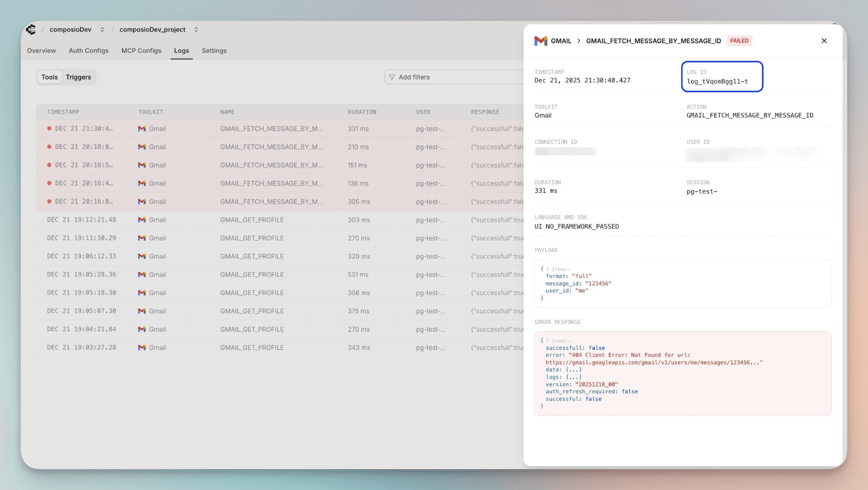Open the composioDev_project switcher
Screen dimensions: 868x490
tap(196, 29)
